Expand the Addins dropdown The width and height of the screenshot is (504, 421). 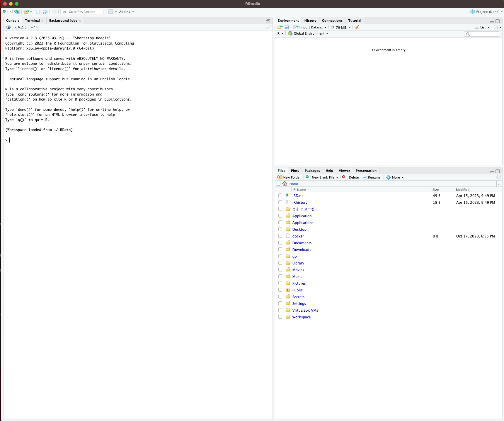126,12
